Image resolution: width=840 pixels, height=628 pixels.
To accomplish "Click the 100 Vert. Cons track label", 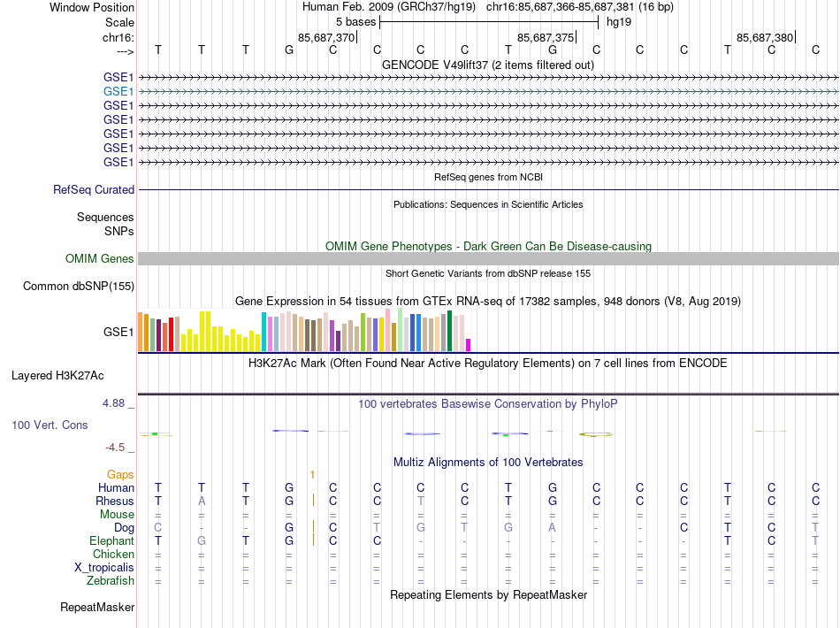I will click(50, 425).
